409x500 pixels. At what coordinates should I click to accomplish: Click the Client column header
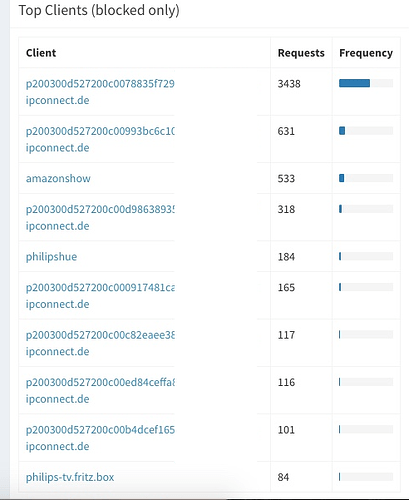(41, 53)
